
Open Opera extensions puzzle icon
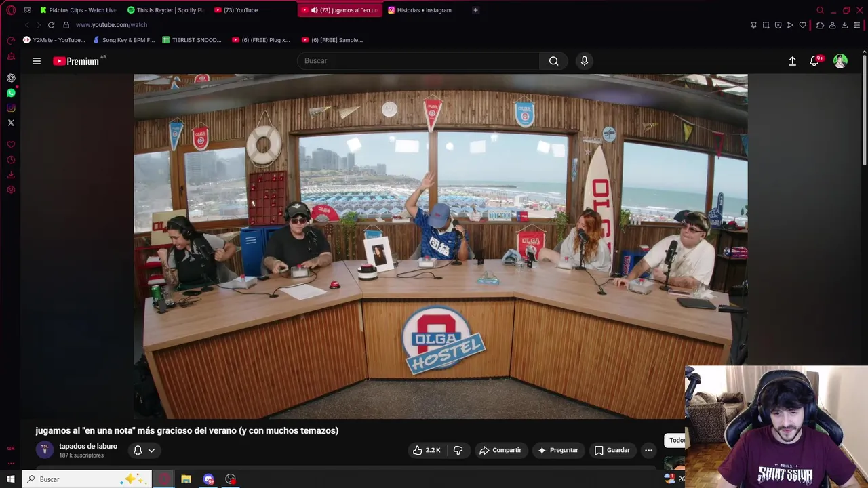click(x=820, y=25)
